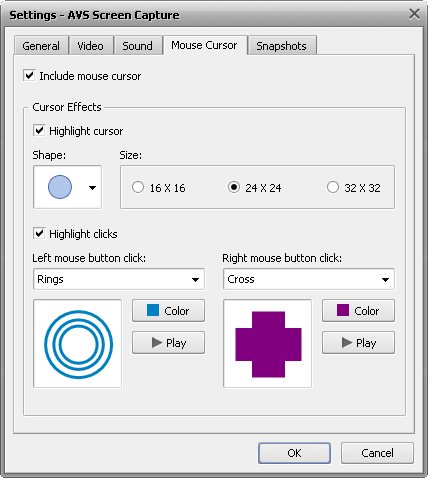Click the blue rings click-effect preview
The width and height of the screenshot is (428, 478).
78,344
